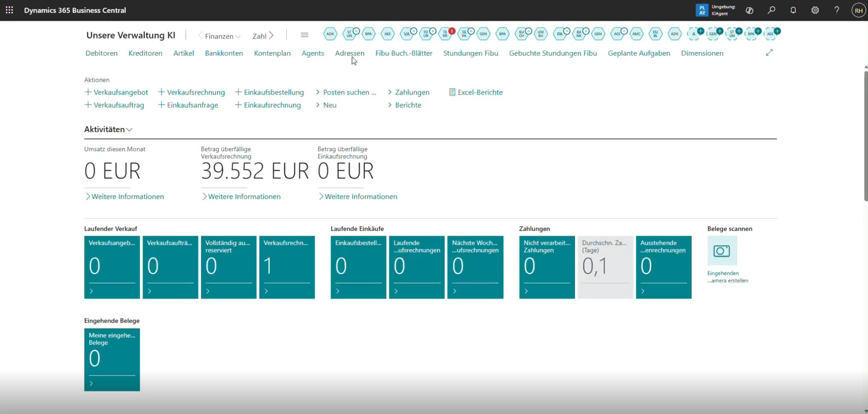Viewport: 868px width, 414px height.
Task: Open the Kontenplan menu item
Action: (272, 53)
